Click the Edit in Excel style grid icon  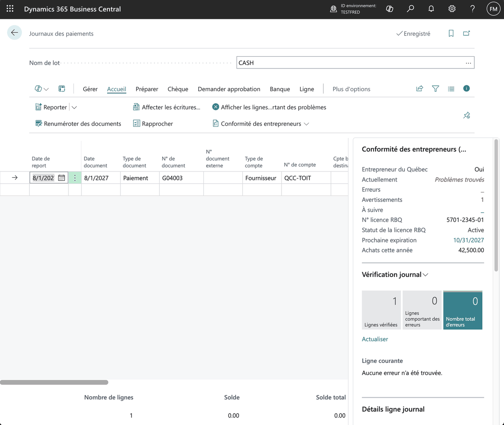tap(62, 89)
